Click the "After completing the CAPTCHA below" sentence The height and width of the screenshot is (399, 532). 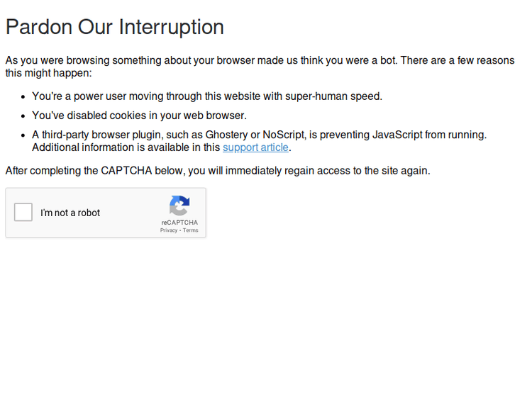pos(218,171)
